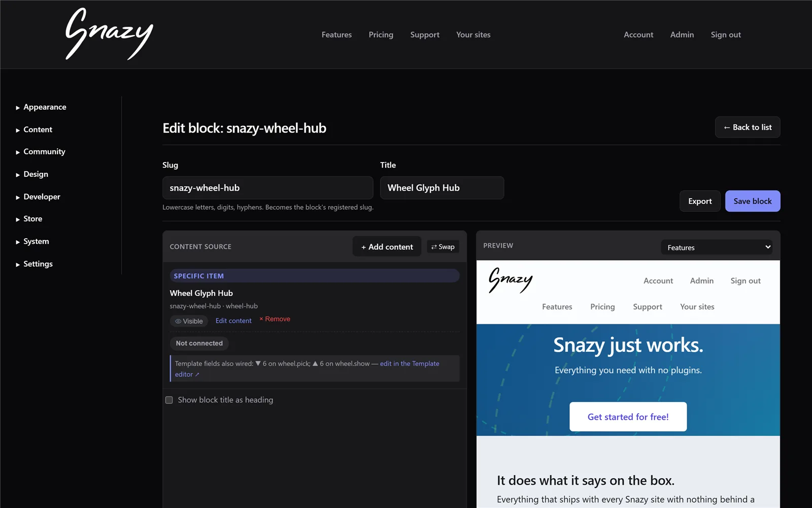The image size is (812, 508).
Task: Open Admin in the top header
Action: click(x=682, y=35)
